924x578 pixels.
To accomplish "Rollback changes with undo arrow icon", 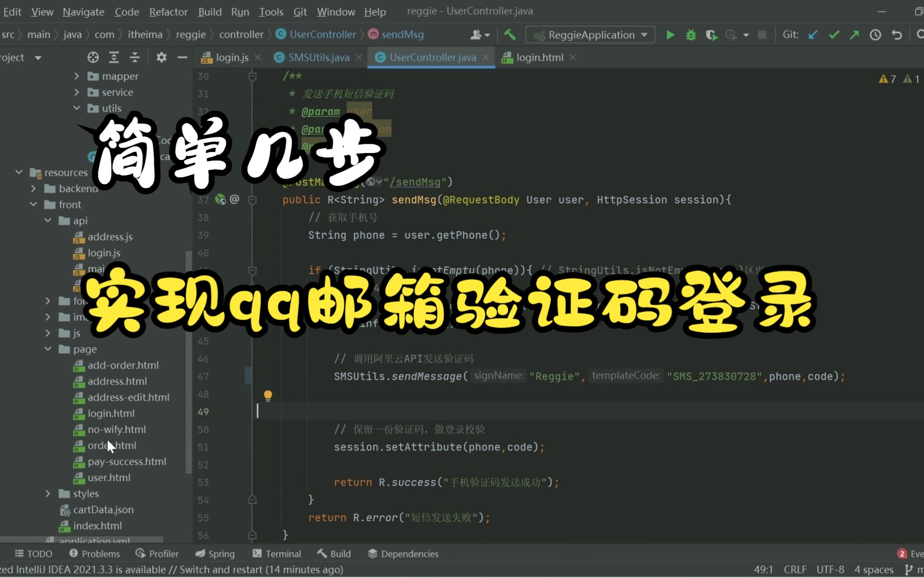I will click(897, 35).
